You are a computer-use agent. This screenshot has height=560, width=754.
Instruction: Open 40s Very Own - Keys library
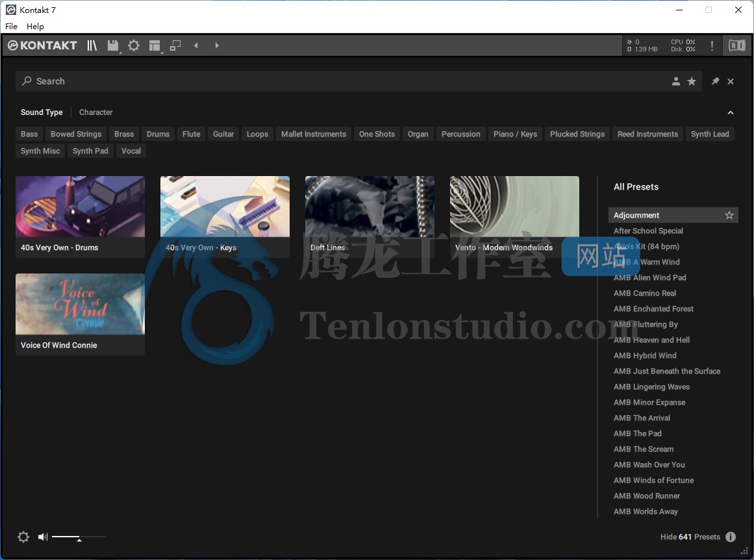(x=225, y=217)
